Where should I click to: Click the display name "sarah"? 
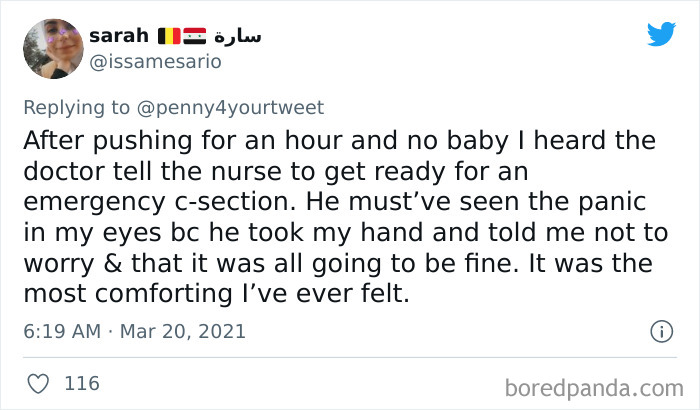pyautogui.click(x=119, y=36)
